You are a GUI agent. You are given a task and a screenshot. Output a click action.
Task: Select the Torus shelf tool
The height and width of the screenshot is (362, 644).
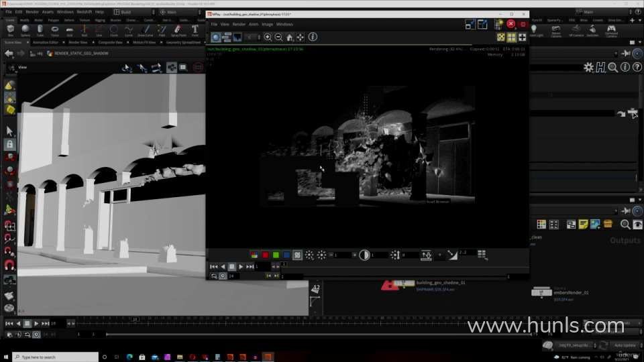54,29
